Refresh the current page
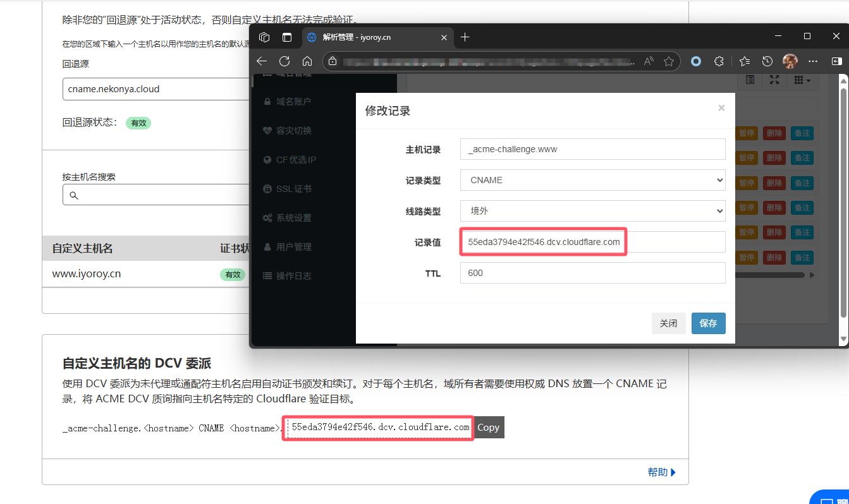This screenshot has width=849, height=504. tap(284, 61)
